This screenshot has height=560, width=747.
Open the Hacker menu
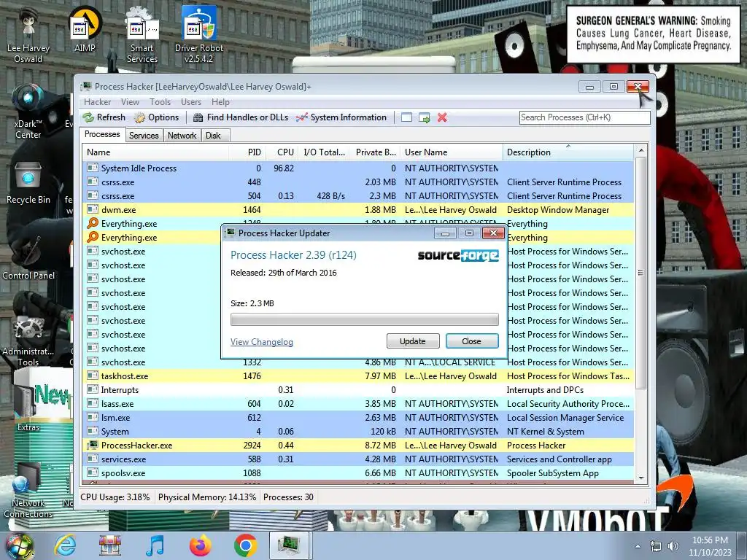click(x=97, y=102)
